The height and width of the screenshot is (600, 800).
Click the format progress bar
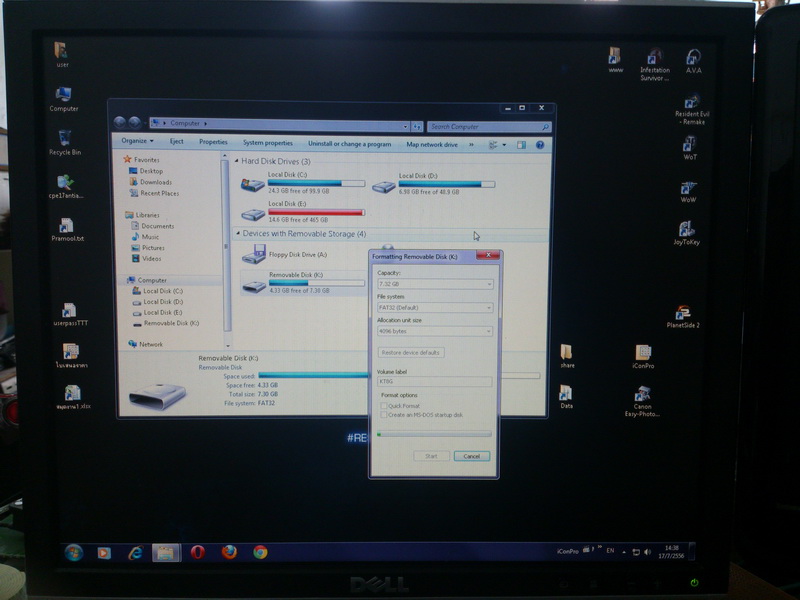(434, 434)
